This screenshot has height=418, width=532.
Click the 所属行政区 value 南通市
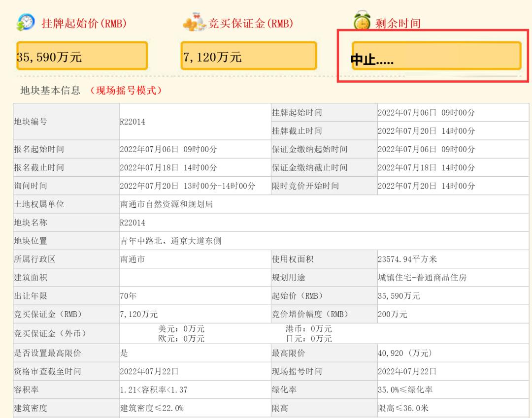pos(133,259)
